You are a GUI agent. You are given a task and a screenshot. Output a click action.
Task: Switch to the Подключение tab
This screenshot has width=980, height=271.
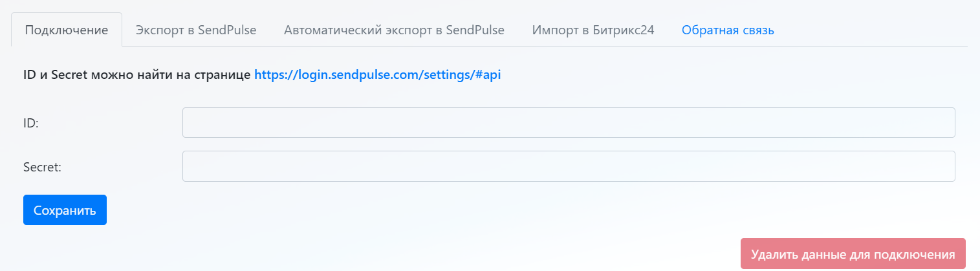click(x=67, y=30)
